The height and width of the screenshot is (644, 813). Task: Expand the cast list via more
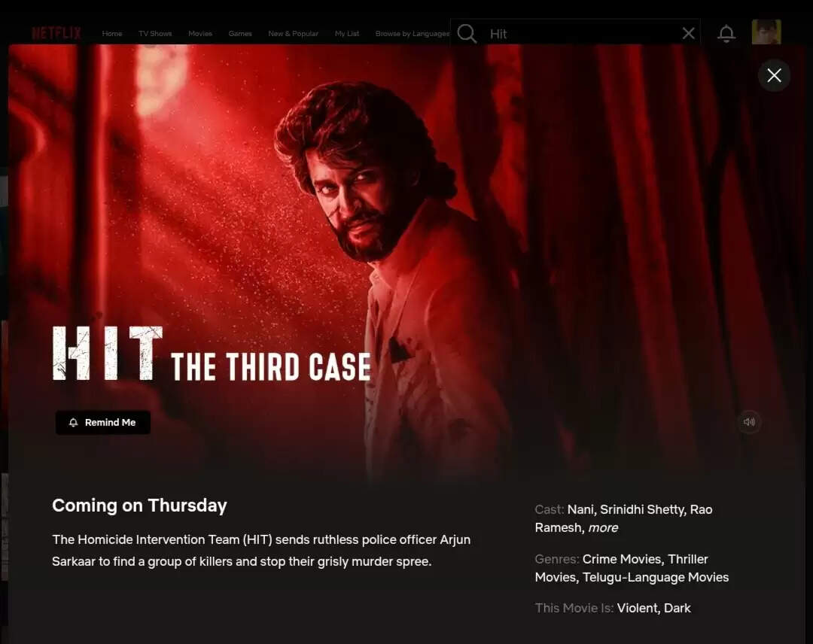(603, 527)
